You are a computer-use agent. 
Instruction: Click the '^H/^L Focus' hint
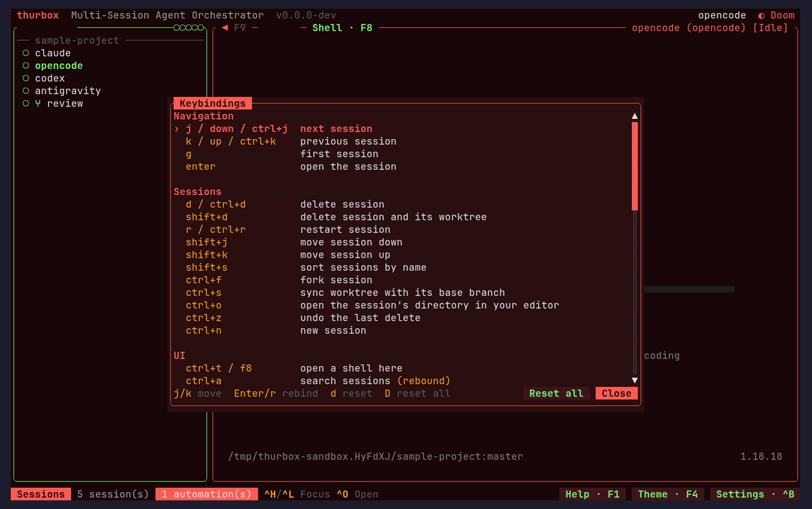point(297,494)
